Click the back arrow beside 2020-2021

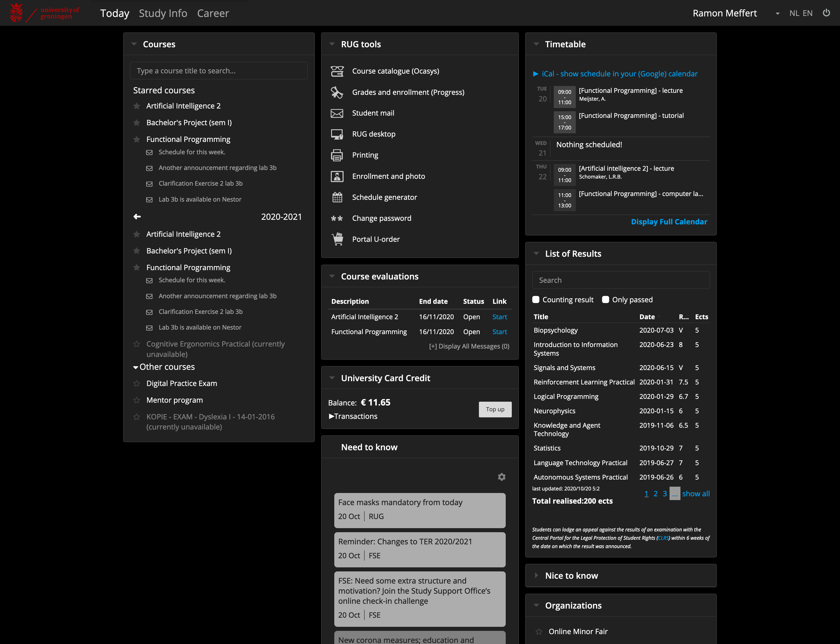tap(137, 217)
